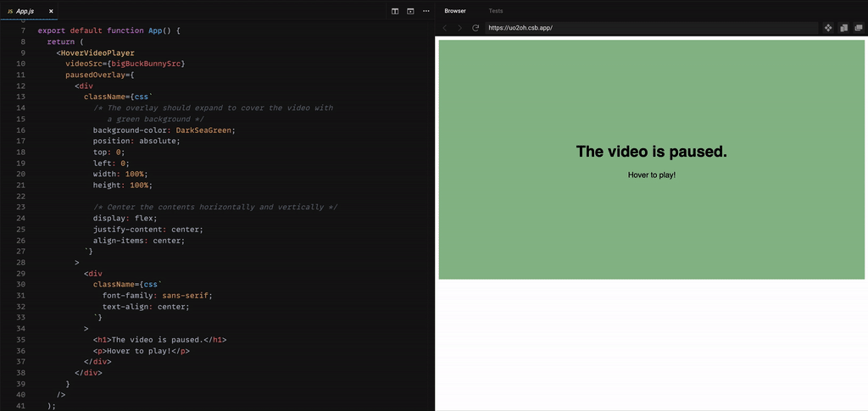Image resolution: width=868 pixels, height=411 pixels.
Task: Click the stacked pages icon beside address bar
Action: click(843, 28)
